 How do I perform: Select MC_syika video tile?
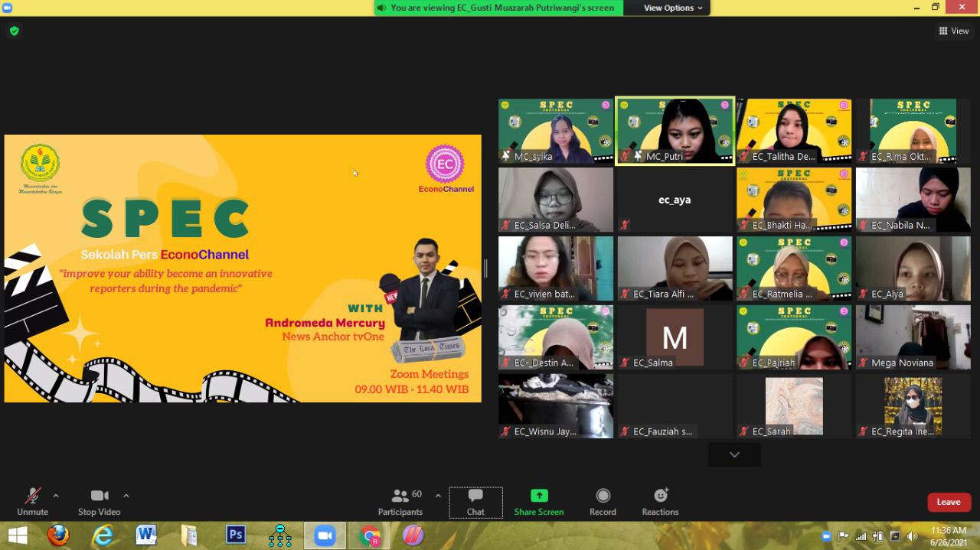pos(556,131)
